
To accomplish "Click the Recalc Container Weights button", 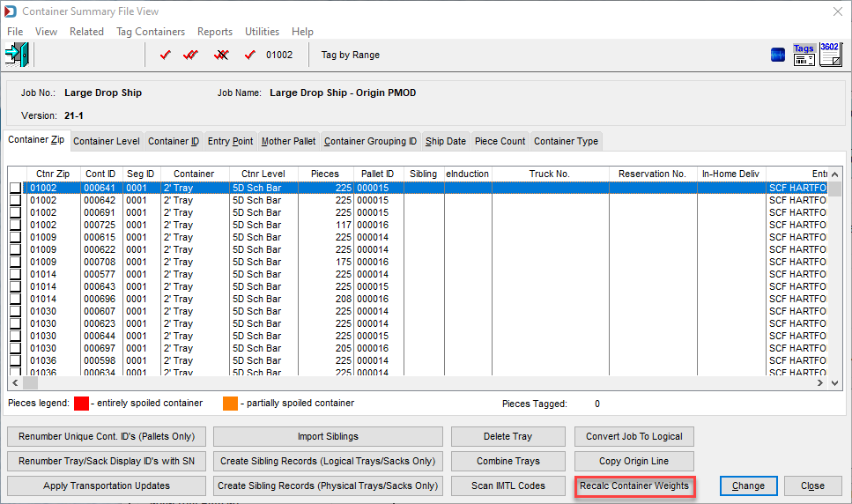I will [x=634, y=485].
